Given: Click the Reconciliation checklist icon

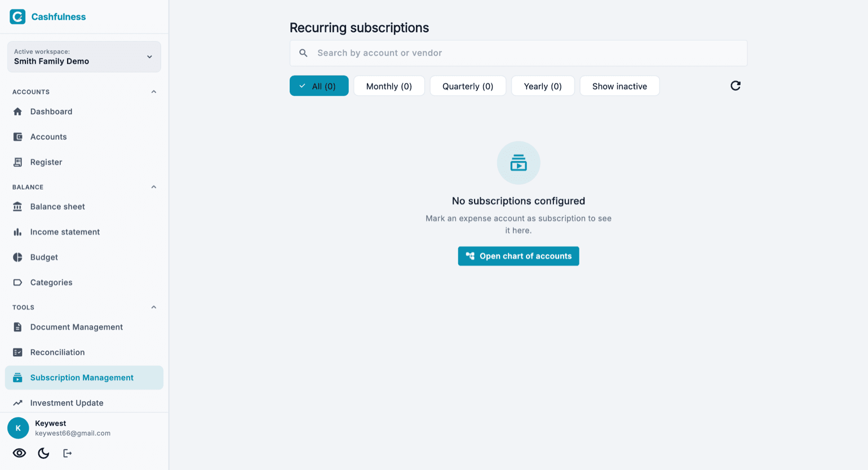Looking at the screenshot, I should tap(17, 352).
